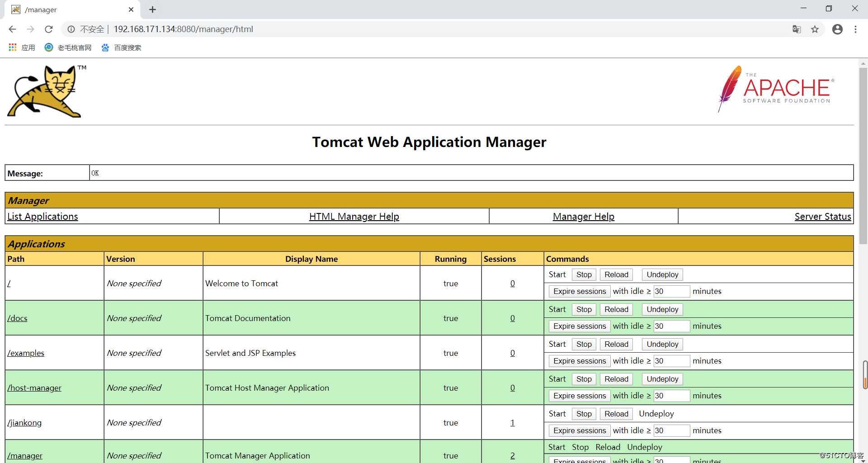868x463 pixels.
Task: Stop the /jiankong application
Action: tap(584, 414)
